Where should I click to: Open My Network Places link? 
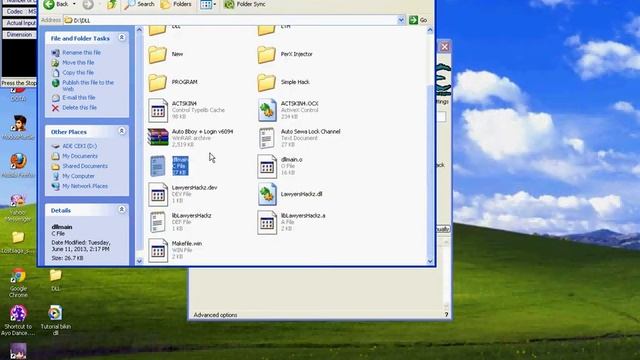click(x=85, y=186)
